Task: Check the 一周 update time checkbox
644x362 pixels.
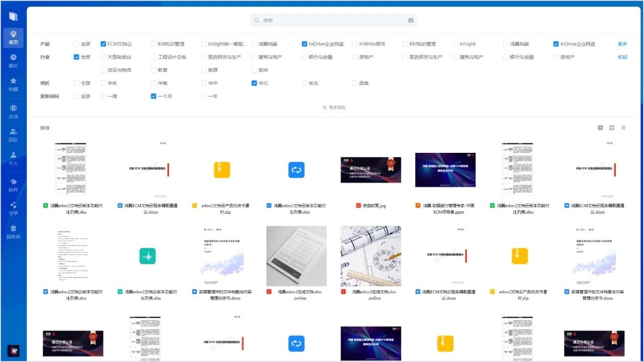Action: [x=103, y=96]
